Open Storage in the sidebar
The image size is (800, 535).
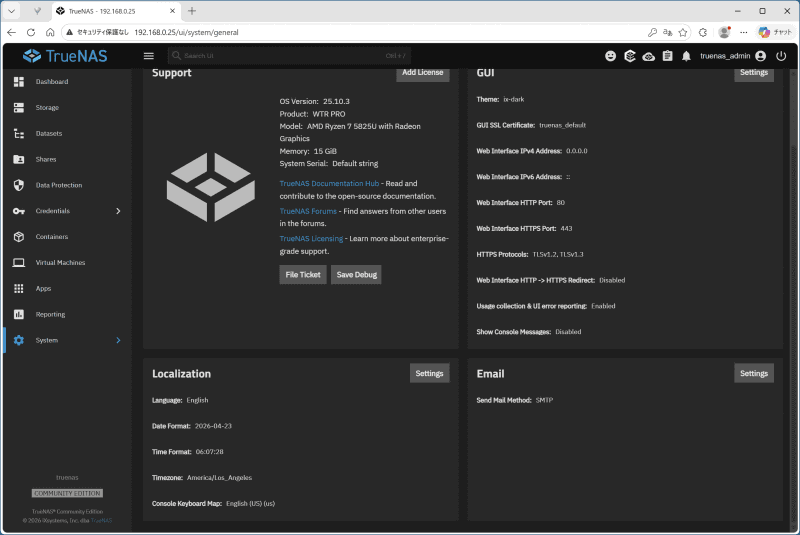67,108
